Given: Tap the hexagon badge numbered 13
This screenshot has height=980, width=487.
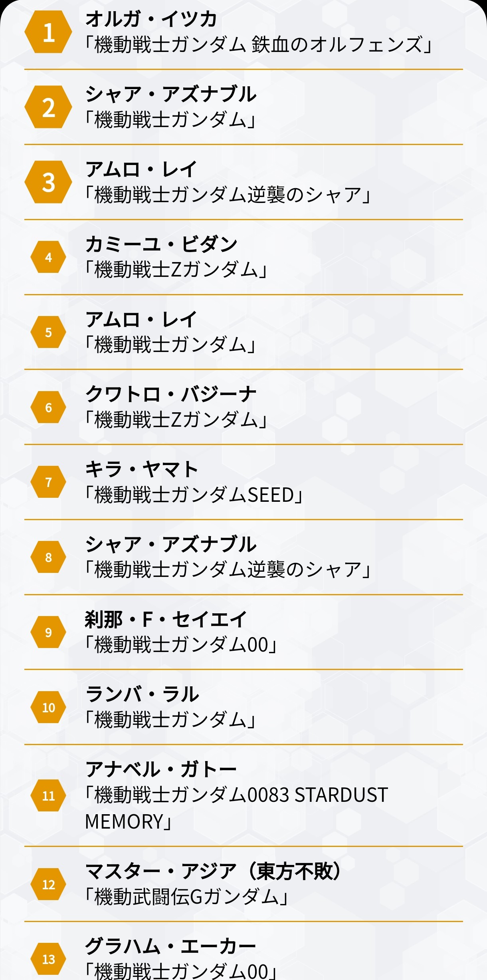Looking at the screenshot, I should pos(48,959).
